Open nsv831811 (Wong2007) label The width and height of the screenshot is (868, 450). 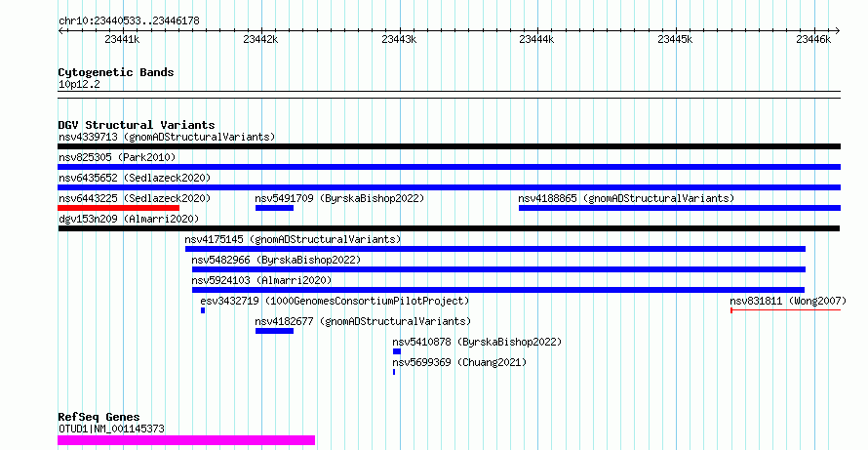click(x=788, y=301)
